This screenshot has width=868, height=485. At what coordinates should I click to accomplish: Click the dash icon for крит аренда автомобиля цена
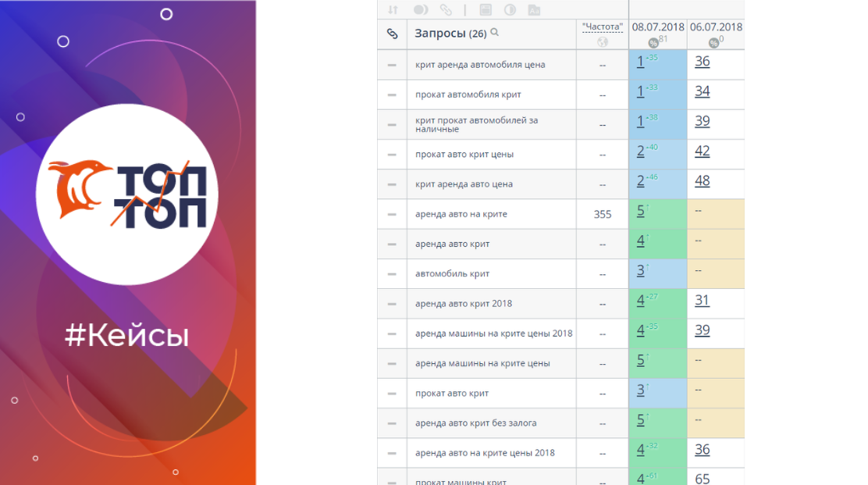pyautogui.click(x=392, y=65)
